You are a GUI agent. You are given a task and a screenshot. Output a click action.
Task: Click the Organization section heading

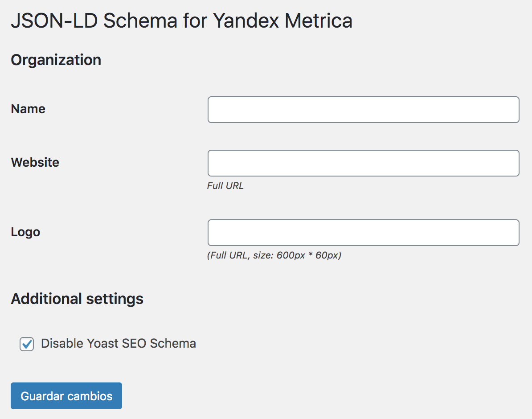pos(56,60)
